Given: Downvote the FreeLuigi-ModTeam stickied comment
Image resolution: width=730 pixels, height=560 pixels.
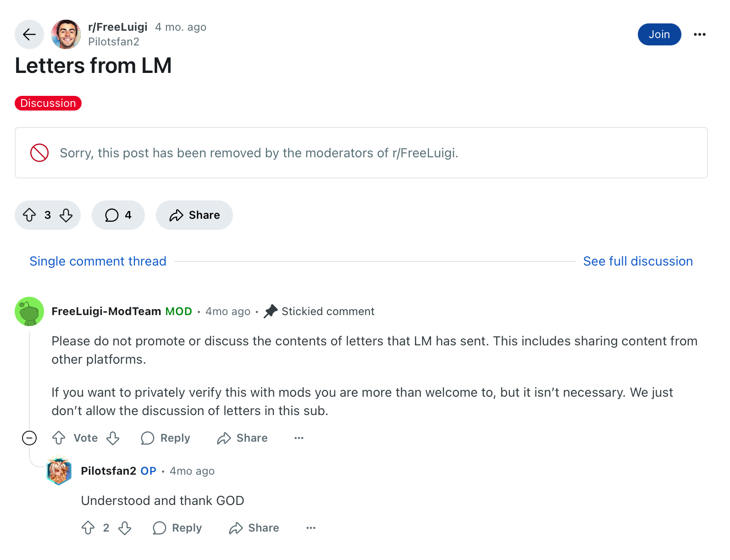Looking at the screenshot, I should [113, 438].
